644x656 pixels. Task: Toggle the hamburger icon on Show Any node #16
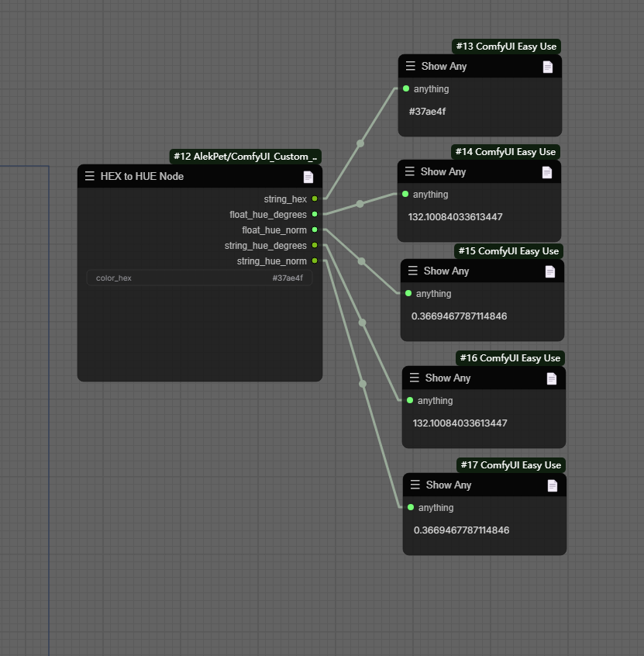[415, 378]
